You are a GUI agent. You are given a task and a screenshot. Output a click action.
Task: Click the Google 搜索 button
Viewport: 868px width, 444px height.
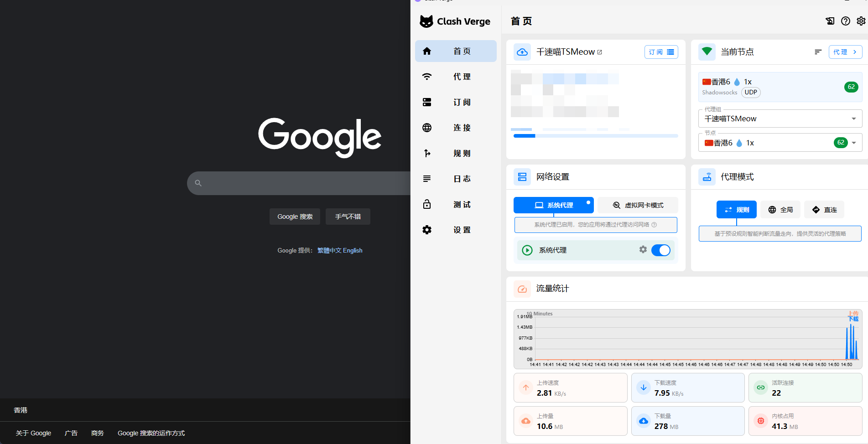click(295, 217)
